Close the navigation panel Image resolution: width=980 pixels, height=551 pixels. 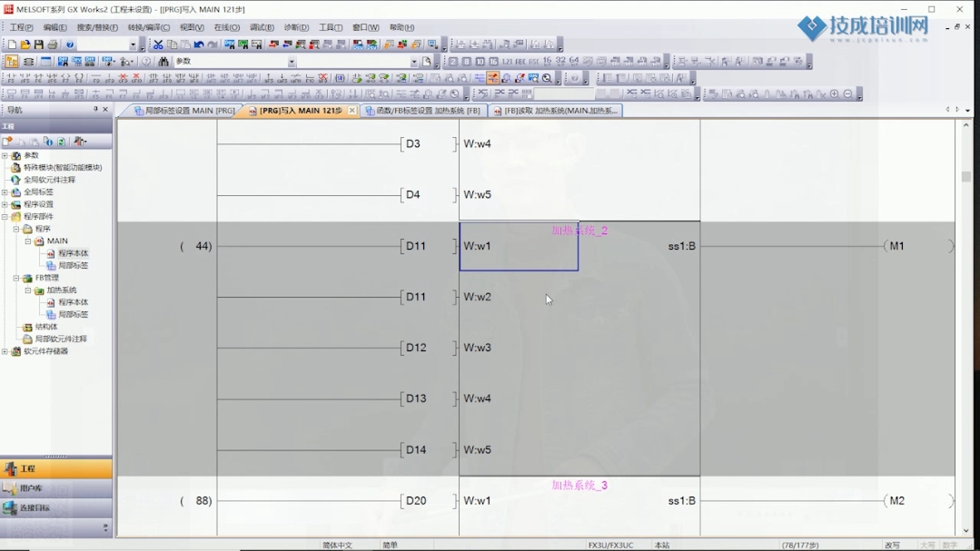105,109
